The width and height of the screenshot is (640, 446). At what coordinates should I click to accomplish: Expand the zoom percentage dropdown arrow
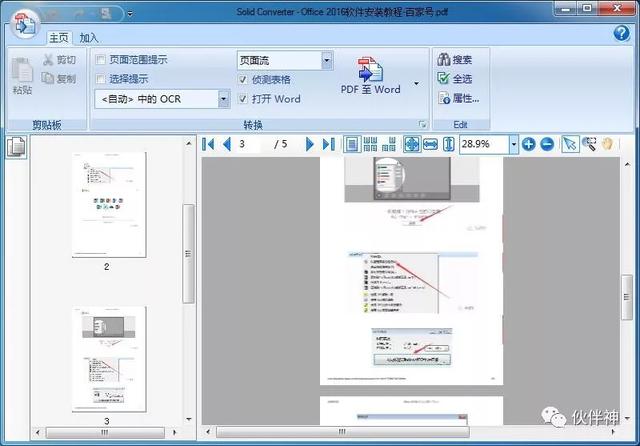(x=514, y=144)
